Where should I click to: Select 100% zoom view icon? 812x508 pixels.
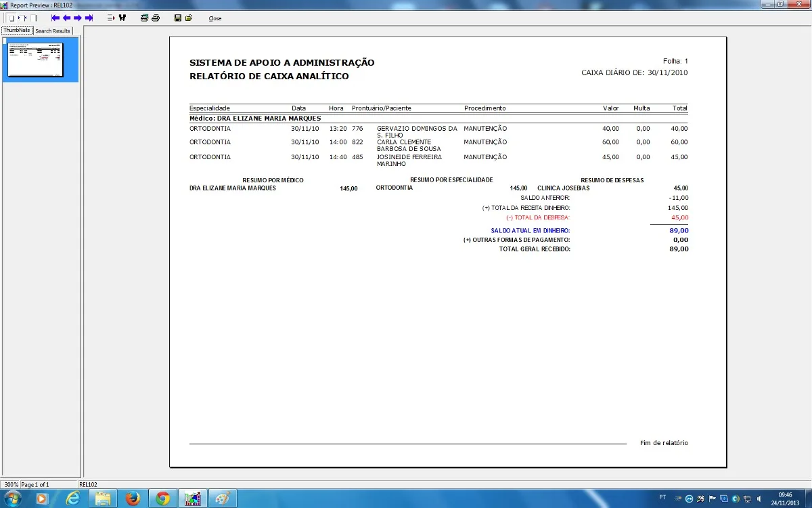33,18
